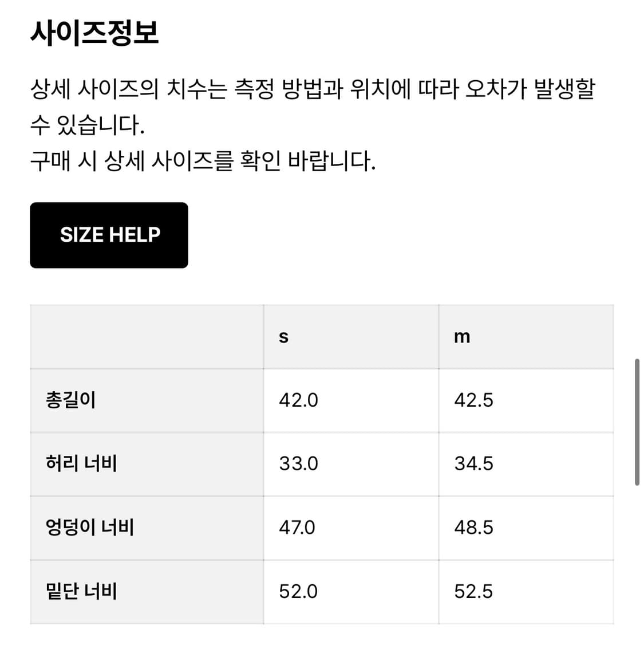The width and height of the screenshot is (644, 653).
Task: Click the SIZE HELP button
Action: click(x=109, y=235)
